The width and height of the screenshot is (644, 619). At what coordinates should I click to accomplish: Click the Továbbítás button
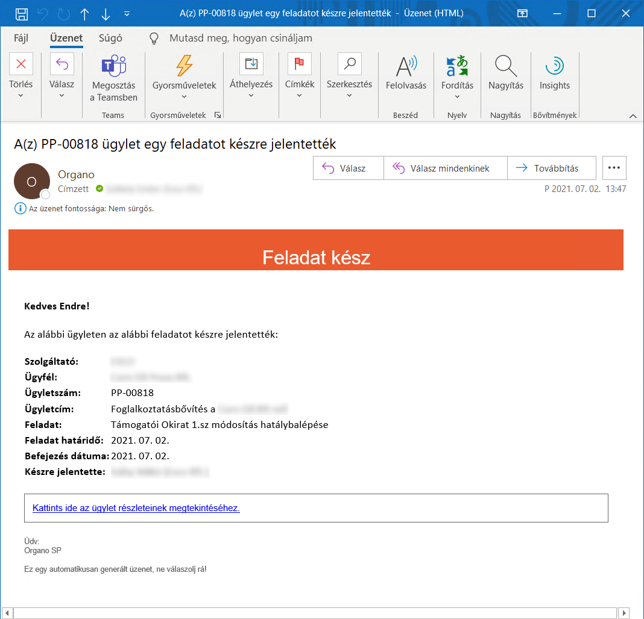(551, 169)
